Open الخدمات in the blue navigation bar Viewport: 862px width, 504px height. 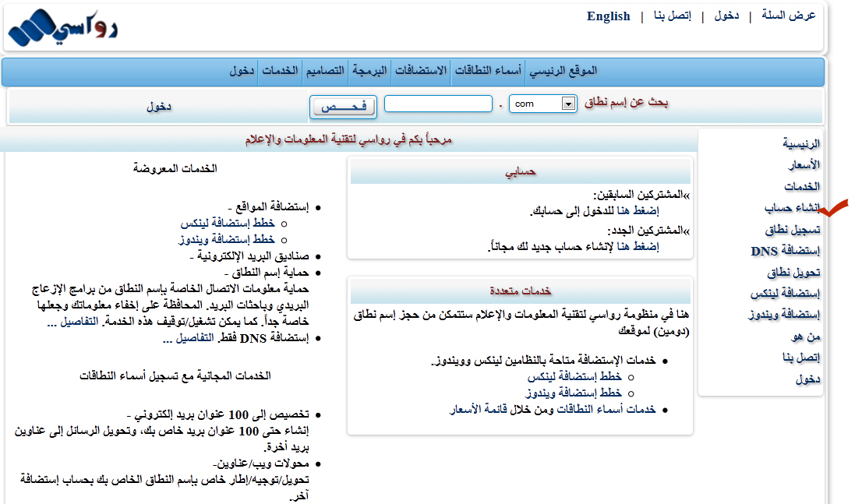(280, 71)
